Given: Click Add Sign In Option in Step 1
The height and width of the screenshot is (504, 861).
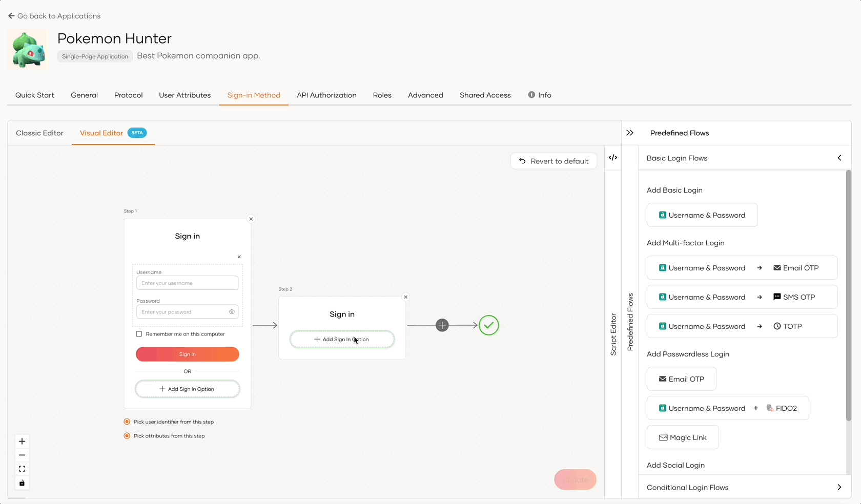Looking at the screenshot, I should point(188,389).
